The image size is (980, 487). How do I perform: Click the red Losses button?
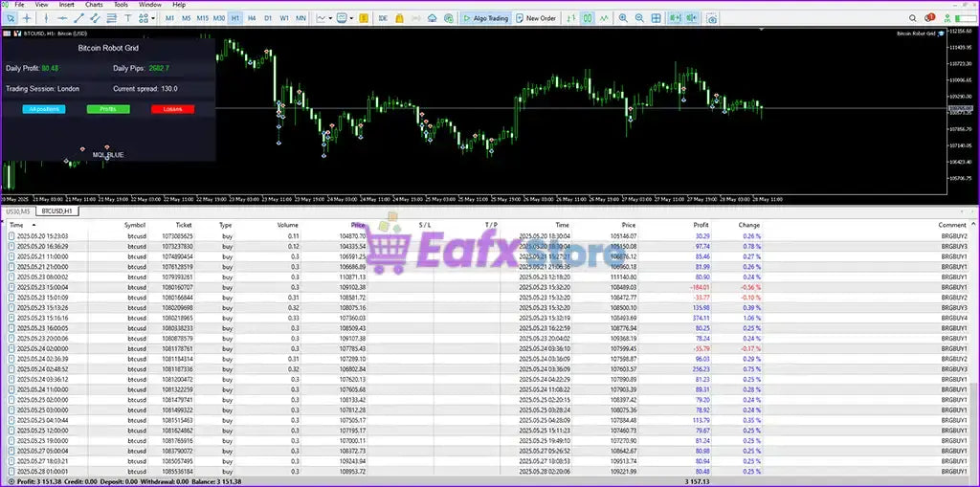(x=172, y=109)
